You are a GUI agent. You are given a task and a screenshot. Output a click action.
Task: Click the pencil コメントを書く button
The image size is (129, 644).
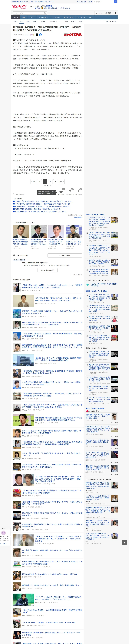tap(65, 255)
